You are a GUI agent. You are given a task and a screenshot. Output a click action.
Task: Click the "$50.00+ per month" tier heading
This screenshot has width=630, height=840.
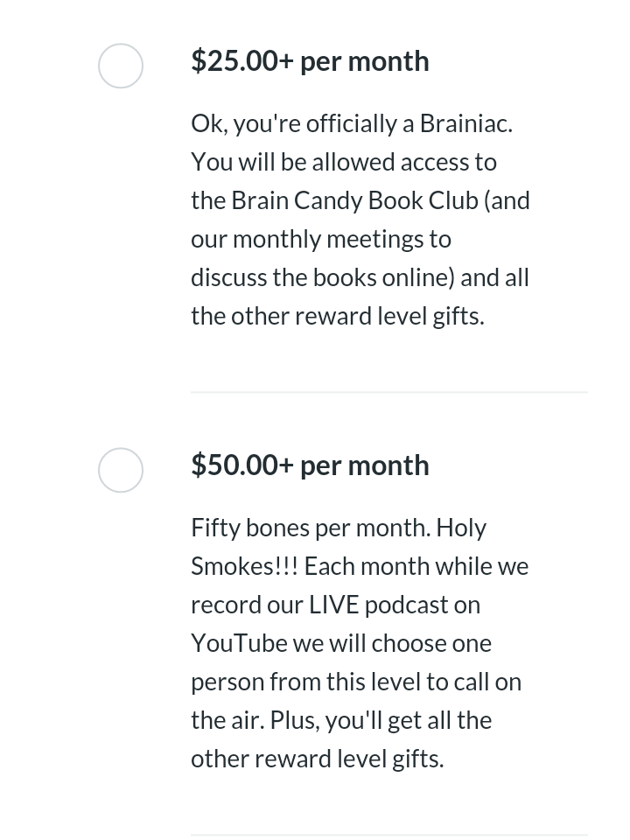coord(310,465)
